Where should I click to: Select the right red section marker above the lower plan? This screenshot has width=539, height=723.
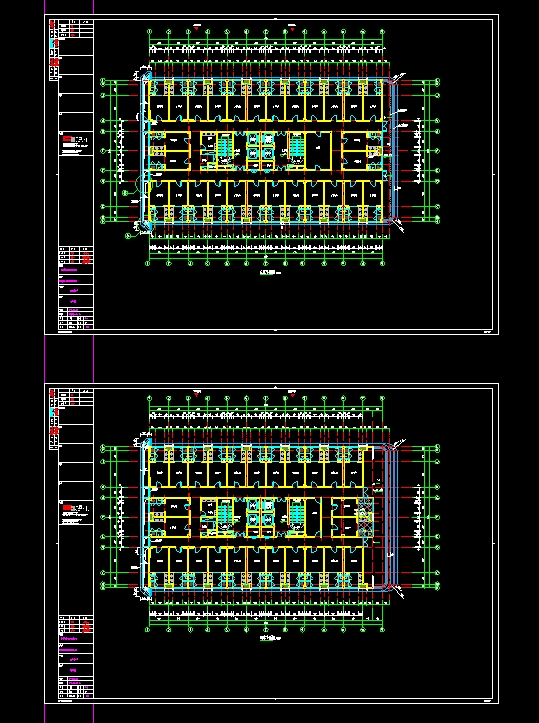tap(292, 393)
